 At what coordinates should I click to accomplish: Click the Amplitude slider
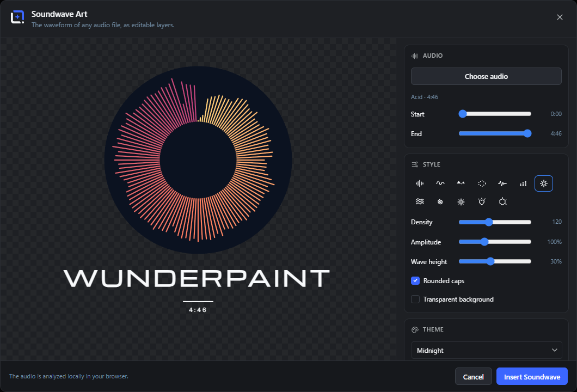coord(495,242)
